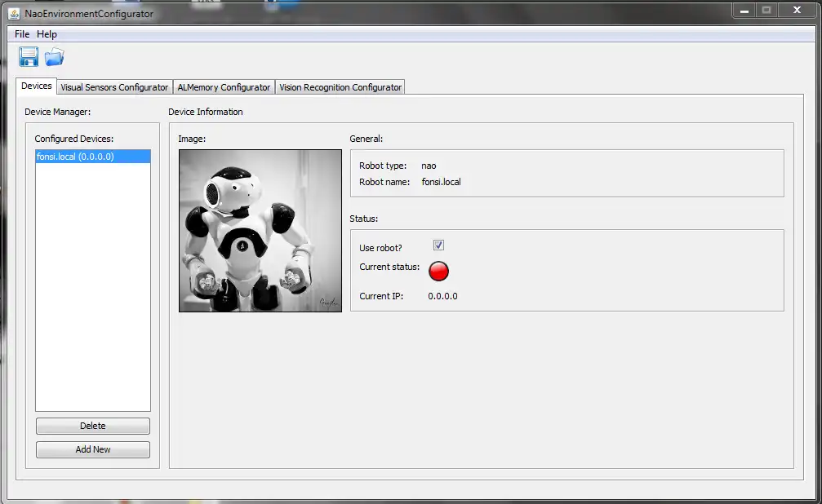The width and height of the screenshot is (822, 504).
Task: Click the General: label
Action: coord(367,139)
